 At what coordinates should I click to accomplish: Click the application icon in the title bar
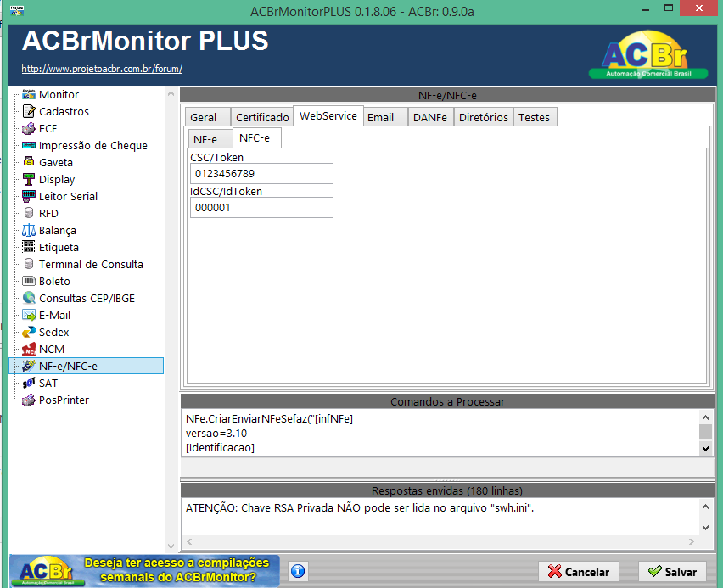pos(17,10)
